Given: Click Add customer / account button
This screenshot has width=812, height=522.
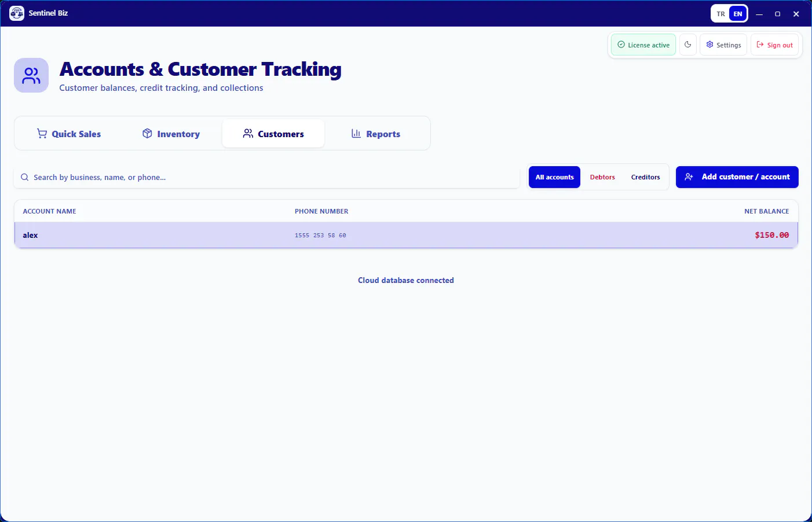Looking at the screenshot, I should pos(737,177).
